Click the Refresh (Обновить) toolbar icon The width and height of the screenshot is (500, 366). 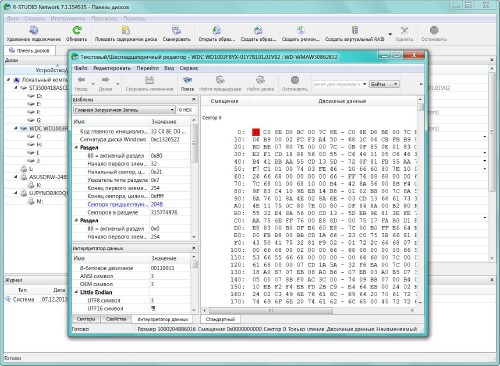[77, 31]
